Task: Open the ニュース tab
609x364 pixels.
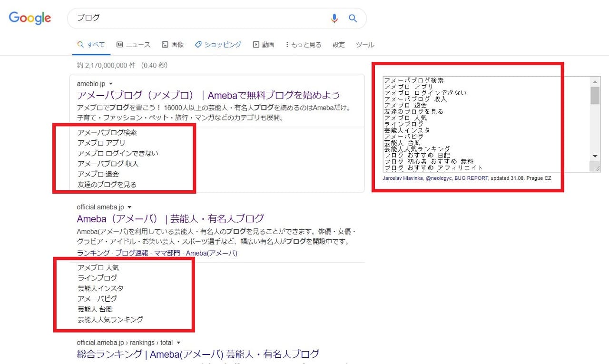Action: (133, 45)
